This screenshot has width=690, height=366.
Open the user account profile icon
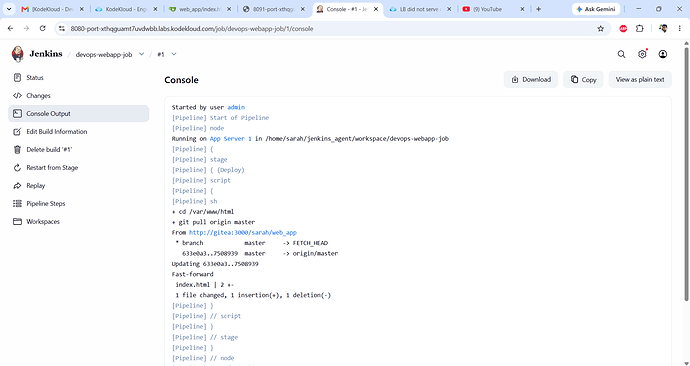[663, 54]
